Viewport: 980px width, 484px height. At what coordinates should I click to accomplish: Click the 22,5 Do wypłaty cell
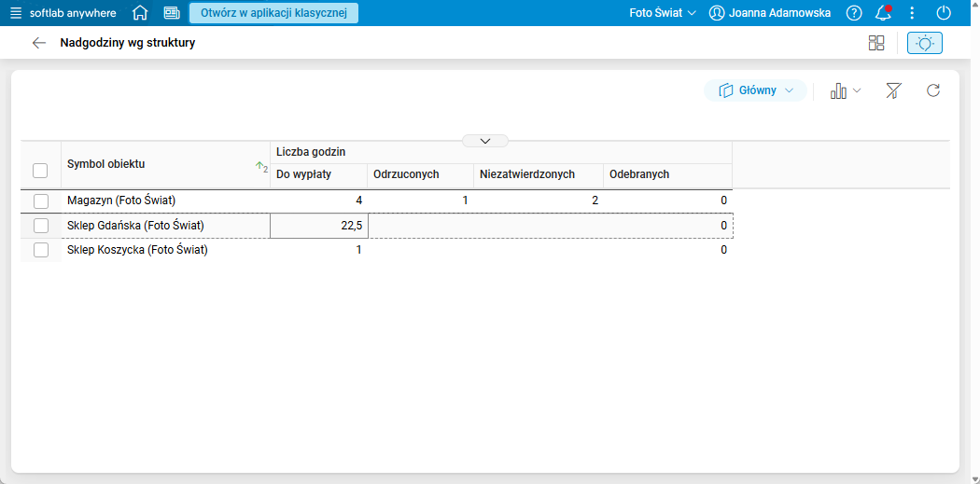(x=319, y=226)
